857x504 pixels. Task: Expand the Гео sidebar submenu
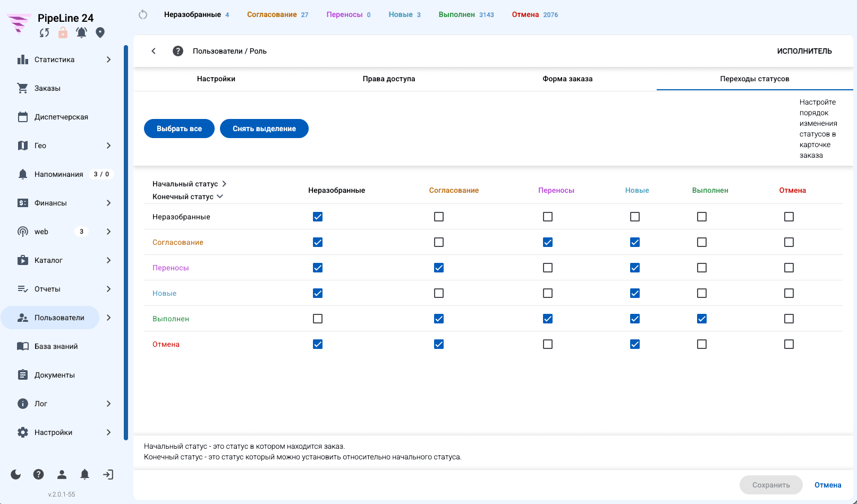pyautogui.click(x=108, y=146)
